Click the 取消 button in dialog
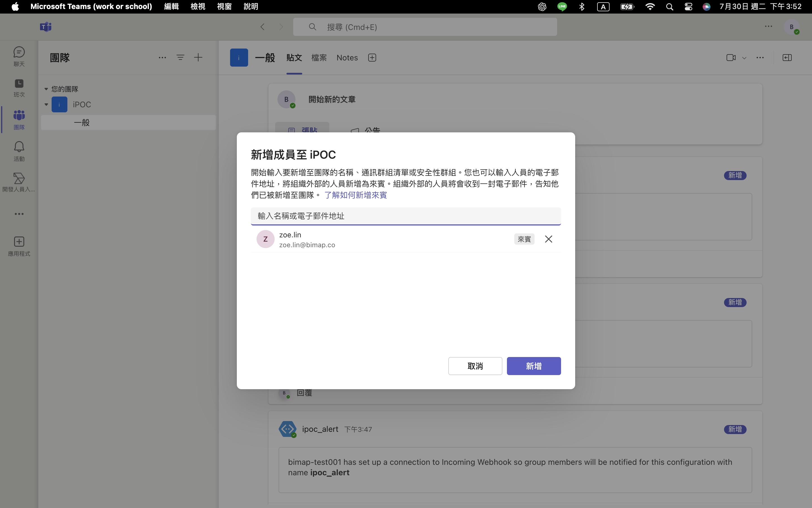Image resolution: width=812 pixels, height=508 pixels. 475,366
